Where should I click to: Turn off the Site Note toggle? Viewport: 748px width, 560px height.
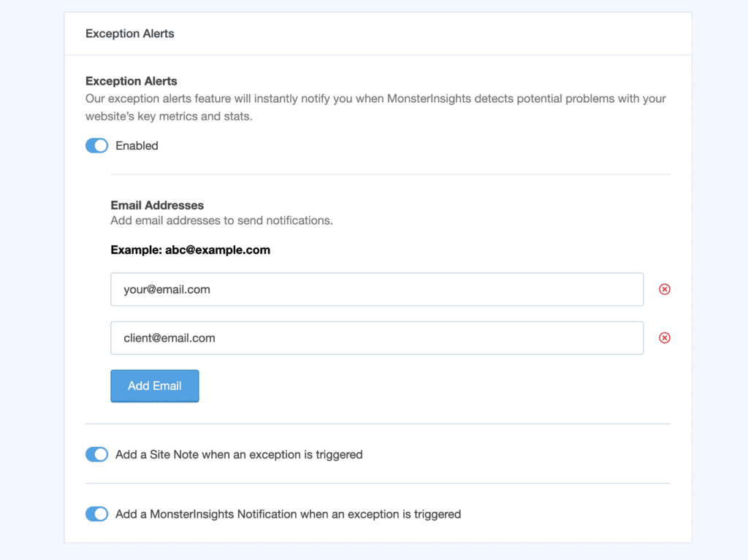96,455
